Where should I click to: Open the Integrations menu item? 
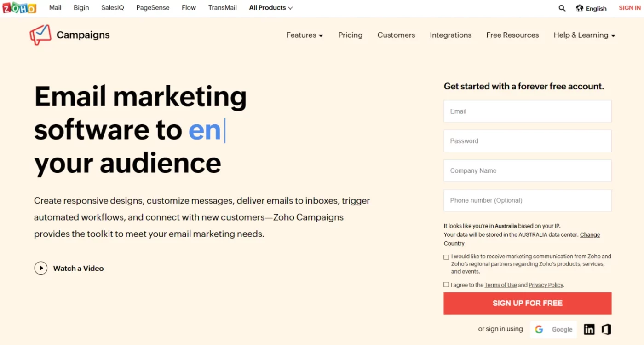(x=450, y=35)
